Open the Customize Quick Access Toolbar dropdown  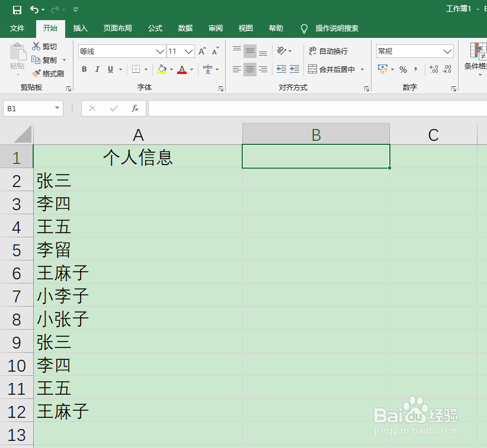click(x=75, y=10)
